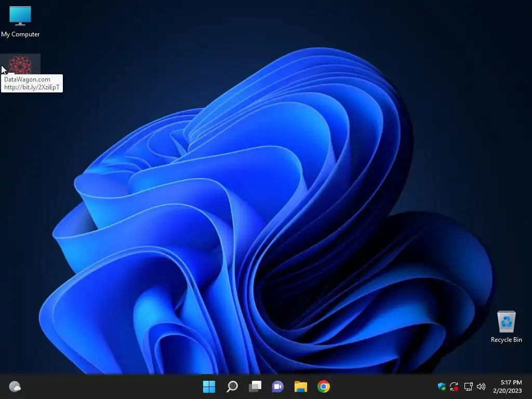Image resolution: width=532 pixels, height=399 pixels.
Task: Click the sync update tray icon
Action: pyautogui.click(x=454, y=387)
